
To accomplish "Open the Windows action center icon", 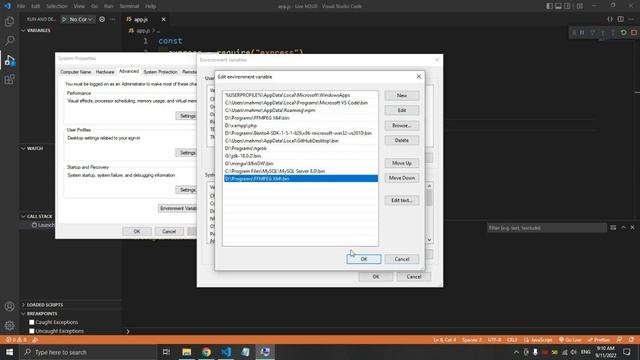I will [627, 352].
